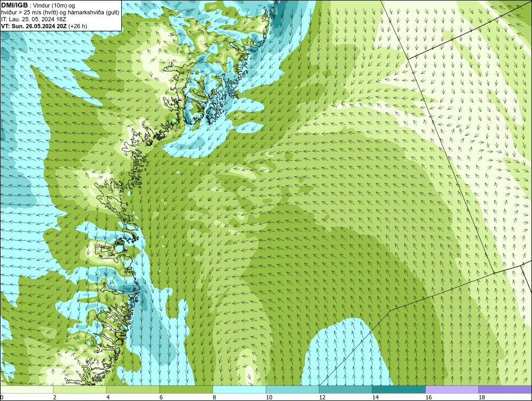Image resolution: width=532 pixels, height=401 pixels.
Task: Click the legend value label 16
Action: 428,397
